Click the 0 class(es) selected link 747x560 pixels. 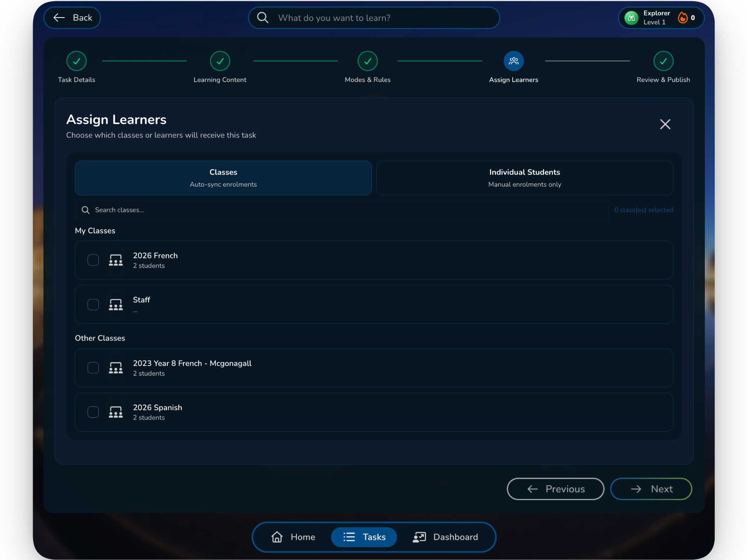click(644, 210)
